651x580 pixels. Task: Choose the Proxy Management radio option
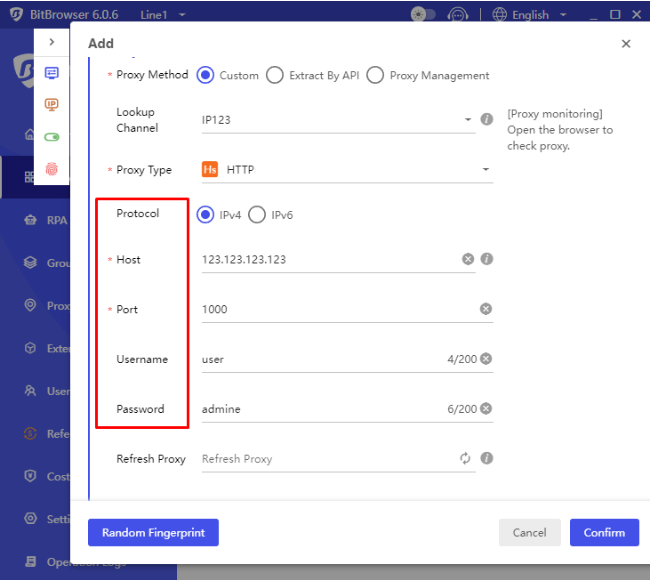point(375,75)
